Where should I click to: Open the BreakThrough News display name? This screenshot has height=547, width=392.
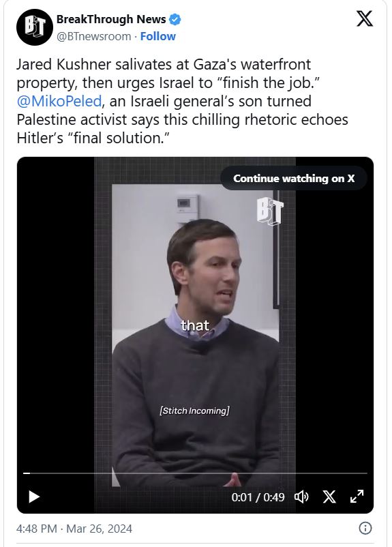coord(111,19)
